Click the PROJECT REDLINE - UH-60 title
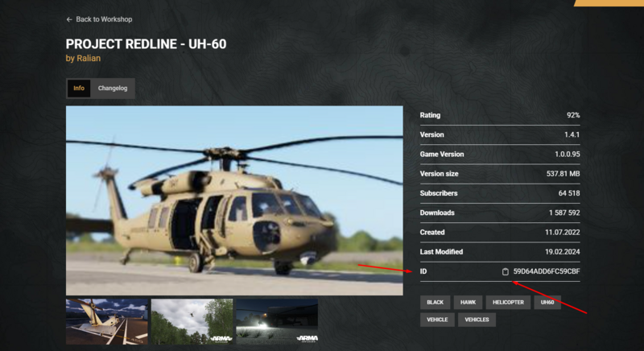The width and height of the screenshot is (644, 351). coord(146,44)
